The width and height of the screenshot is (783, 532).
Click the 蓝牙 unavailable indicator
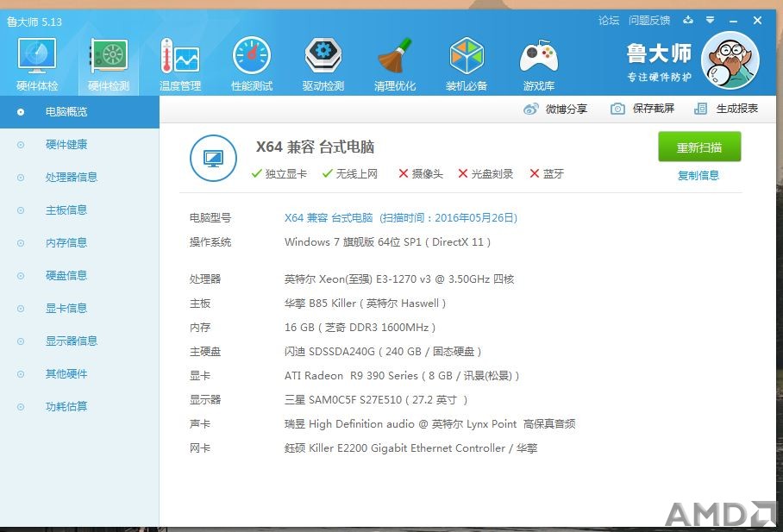click(x=547, y=173)
